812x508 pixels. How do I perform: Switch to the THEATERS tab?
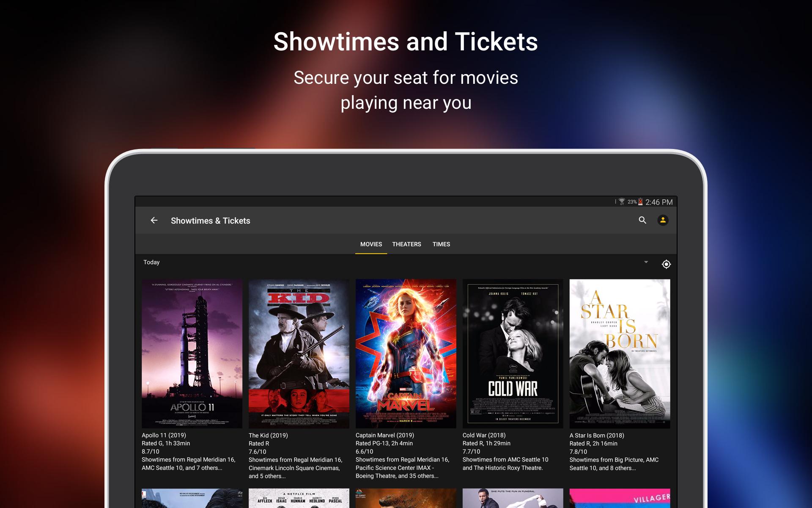click(406, 244)
